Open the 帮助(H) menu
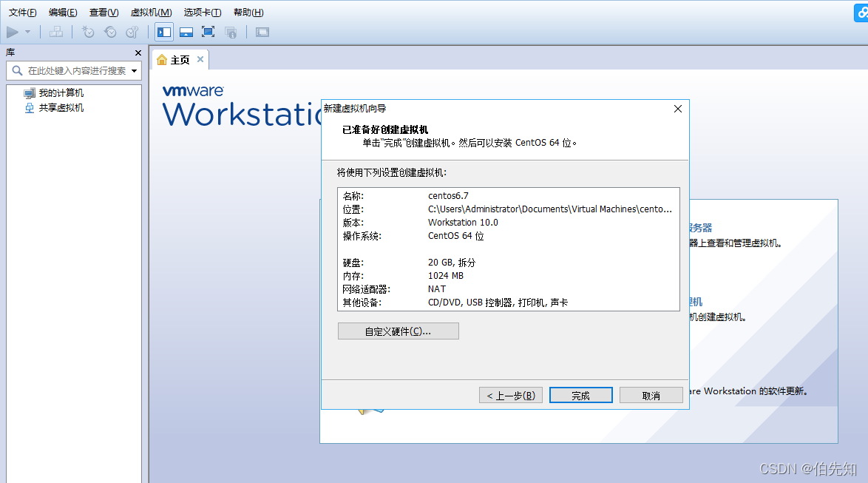 (x=248, y=12)
